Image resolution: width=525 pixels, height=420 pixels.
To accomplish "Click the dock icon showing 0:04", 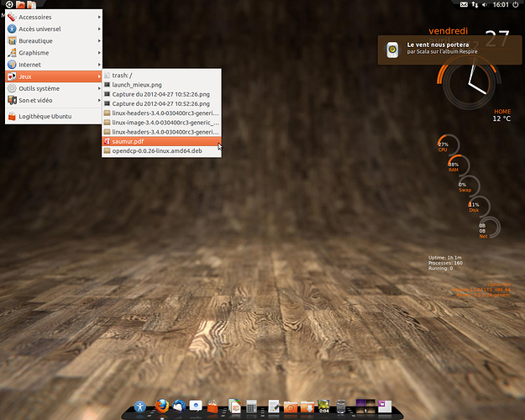I will [323, 407].
